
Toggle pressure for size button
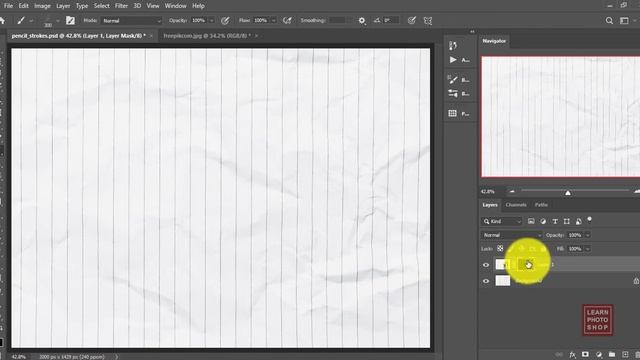pos(411,20)
